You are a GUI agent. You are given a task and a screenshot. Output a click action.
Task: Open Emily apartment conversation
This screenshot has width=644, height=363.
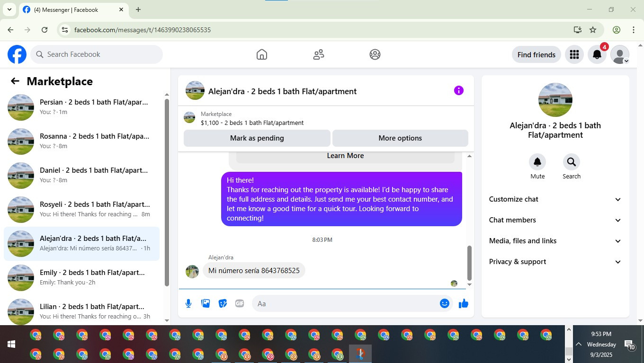(x=81, y=278)
